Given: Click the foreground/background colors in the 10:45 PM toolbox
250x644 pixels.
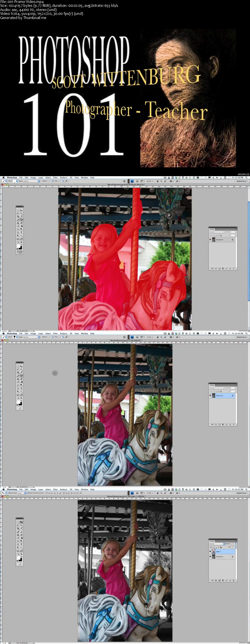Looking at the screenshot, I should tap(20, 559).
